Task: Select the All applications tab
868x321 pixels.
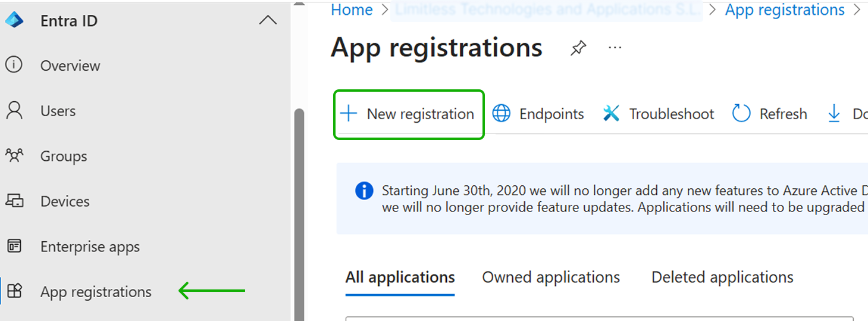Action: coord(400,278)
